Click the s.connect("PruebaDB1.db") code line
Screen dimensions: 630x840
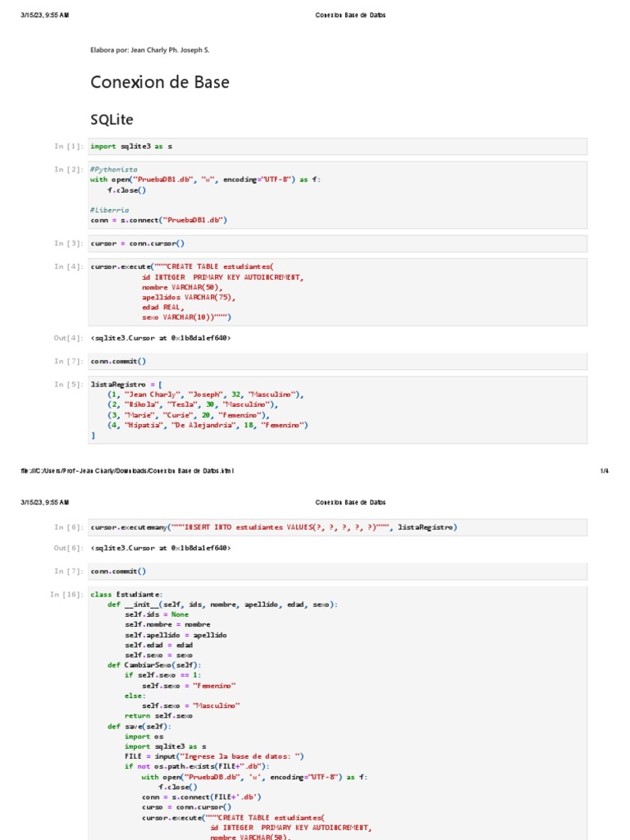(158, 220)
